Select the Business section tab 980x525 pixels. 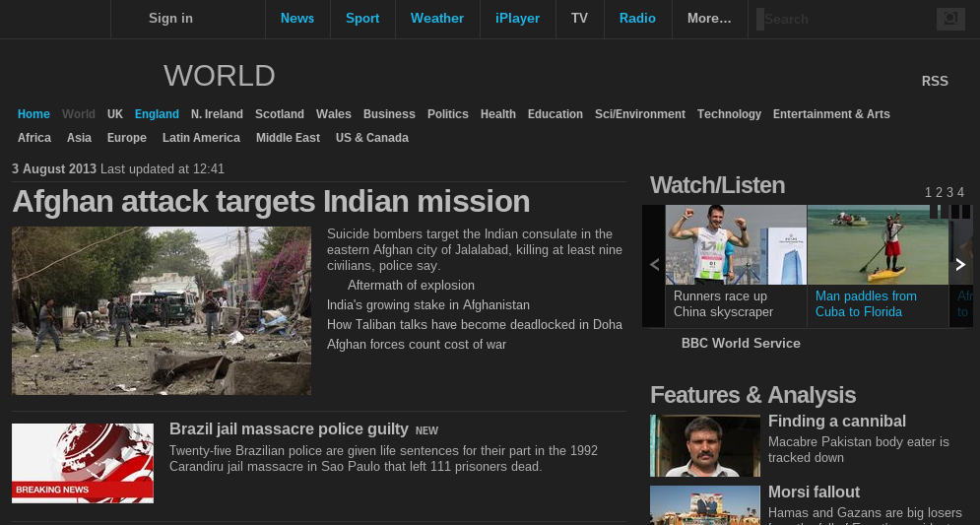pyautogui.click(x=389, y=114)
